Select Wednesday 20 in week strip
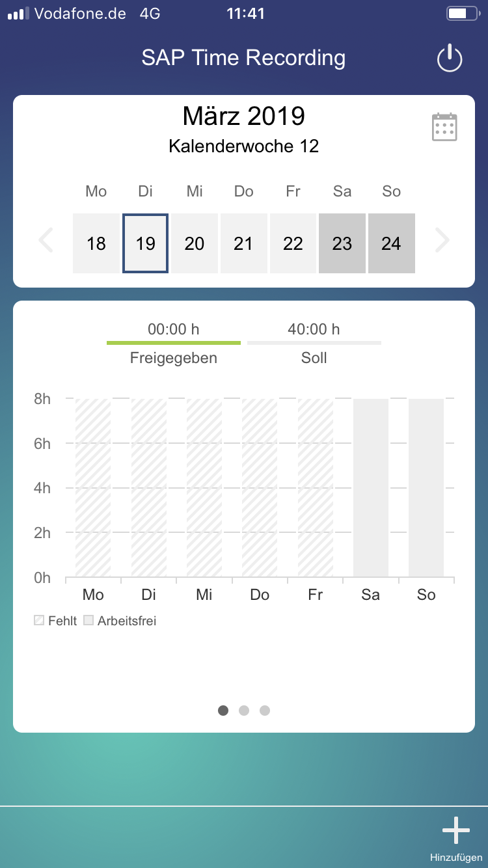Image resolution: width=488 pixels, height=868 pixels. pyautogui.click(x=195, y=243)
